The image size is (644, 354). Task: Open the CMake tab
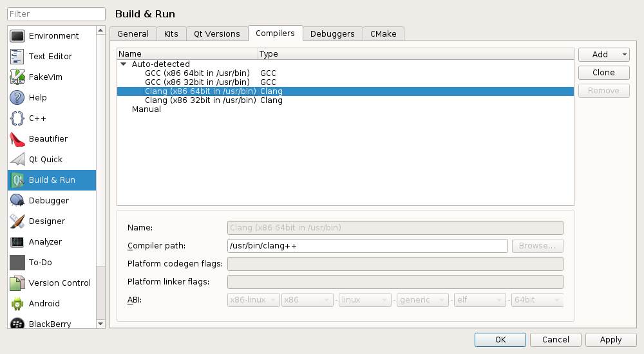point(383,34)
